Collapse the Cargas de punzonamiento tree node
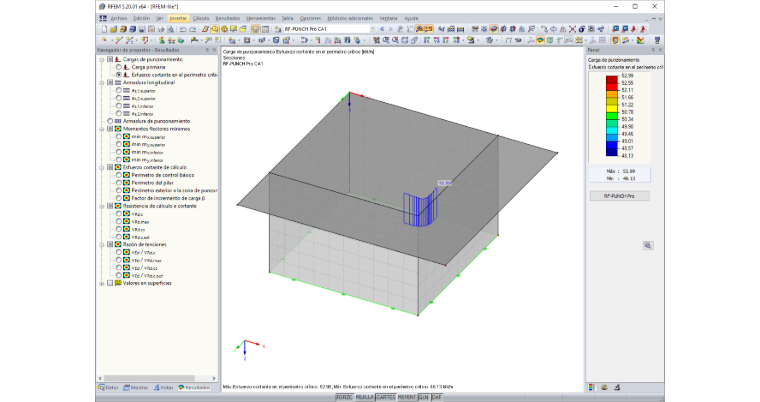Viewport: 760px width, 402px height. (x=102, y=59)
